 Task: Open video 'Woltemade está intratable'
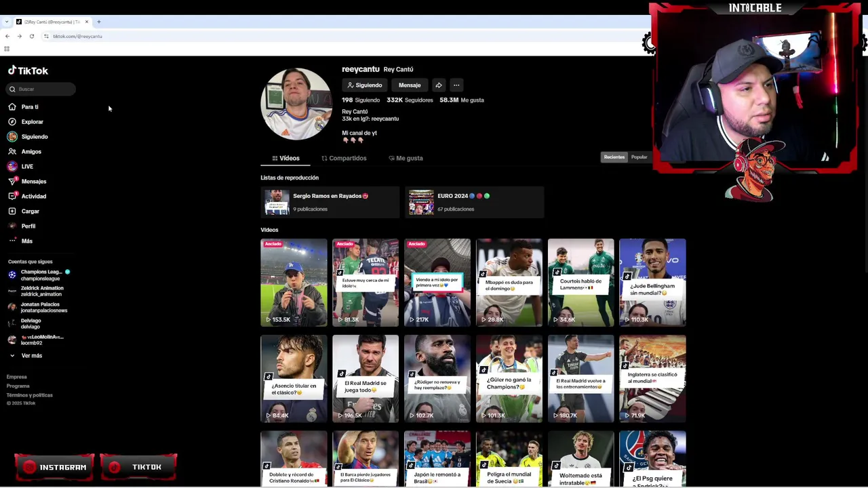(x=581, y=459)
